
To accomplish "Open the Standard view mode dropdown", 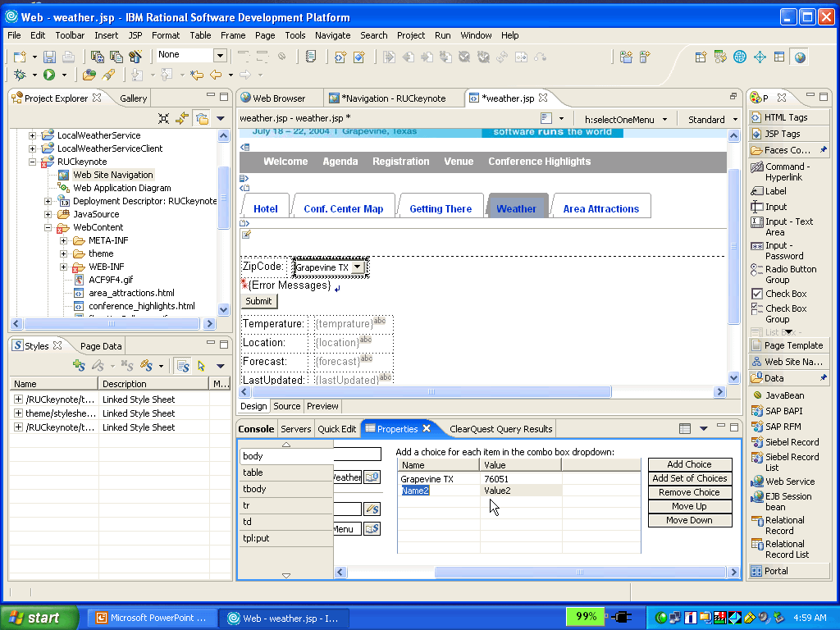I will (735, 120).
